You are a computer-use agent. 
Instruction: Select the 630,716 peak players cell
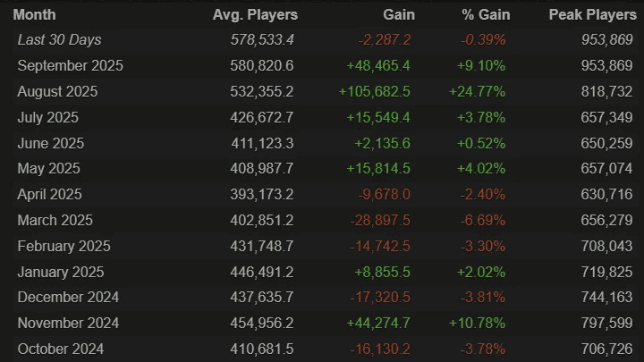click(x=606, y=195)
